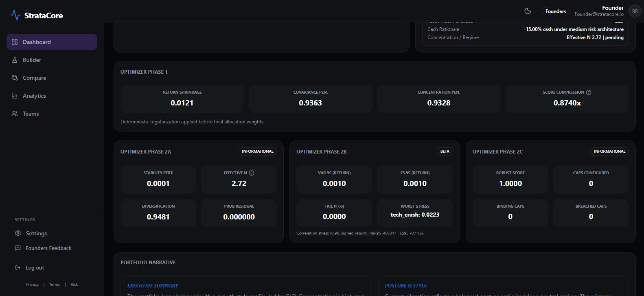Click the Optimizer Phase 1 title
644x296 pixels.
coord(144,72)
